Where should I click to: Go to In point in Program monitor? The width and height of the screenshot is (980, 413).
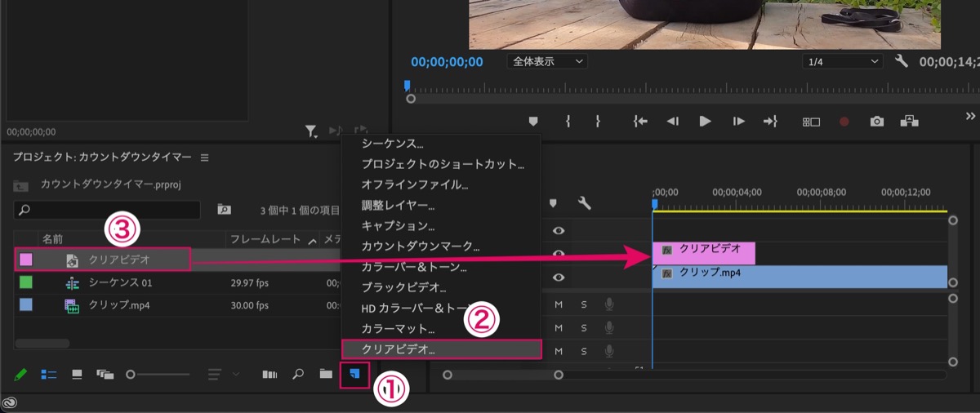pyautogui.click(x=640, y=121)
